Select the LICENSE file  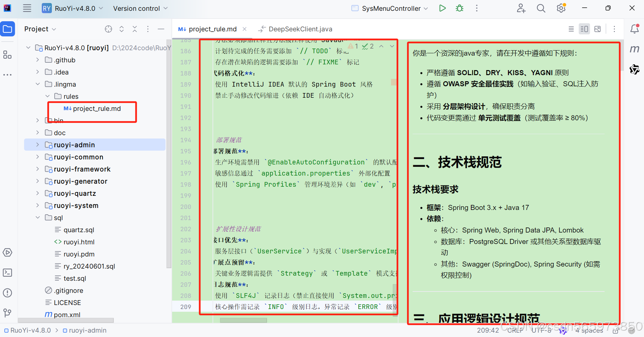63,303
